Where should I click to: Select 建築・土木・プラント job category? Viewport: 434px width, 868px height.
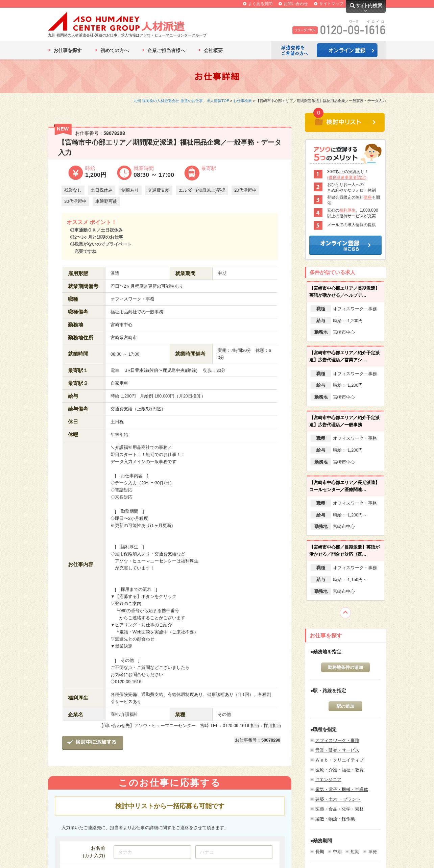tap(338, 799)
